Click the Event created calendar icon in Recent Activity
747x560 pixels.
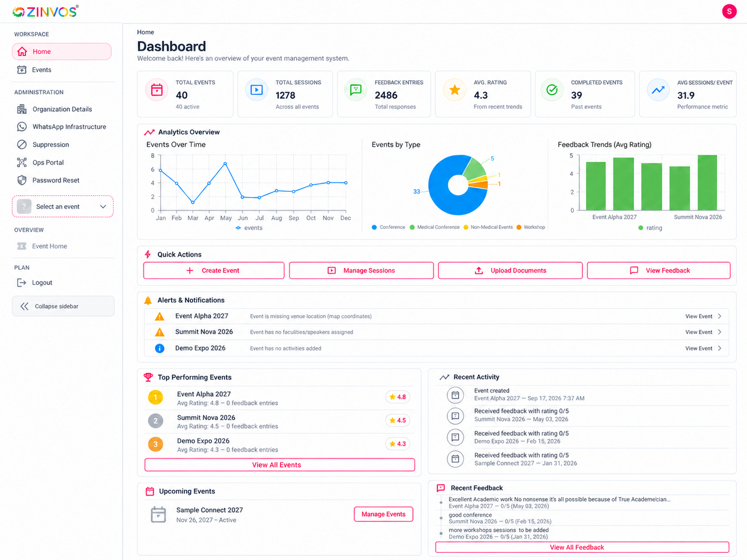coord(455,395)
